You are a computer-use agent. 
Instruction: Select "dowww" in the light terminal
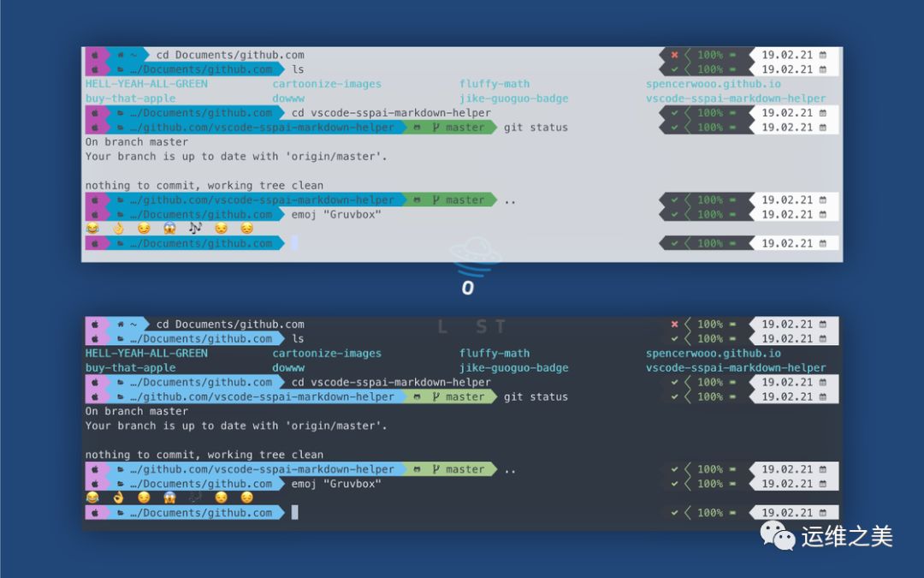coord(288,98)
